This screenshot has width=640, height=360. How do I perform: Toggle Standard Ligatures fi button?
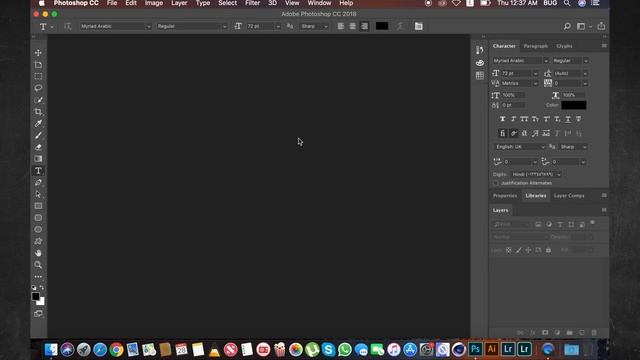point(503,133)
